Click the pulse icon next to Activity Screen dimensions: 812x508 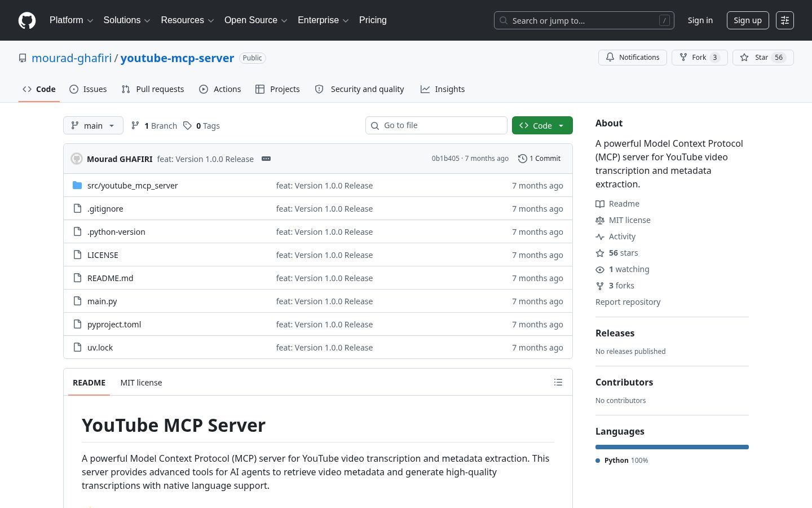(600, 237)
